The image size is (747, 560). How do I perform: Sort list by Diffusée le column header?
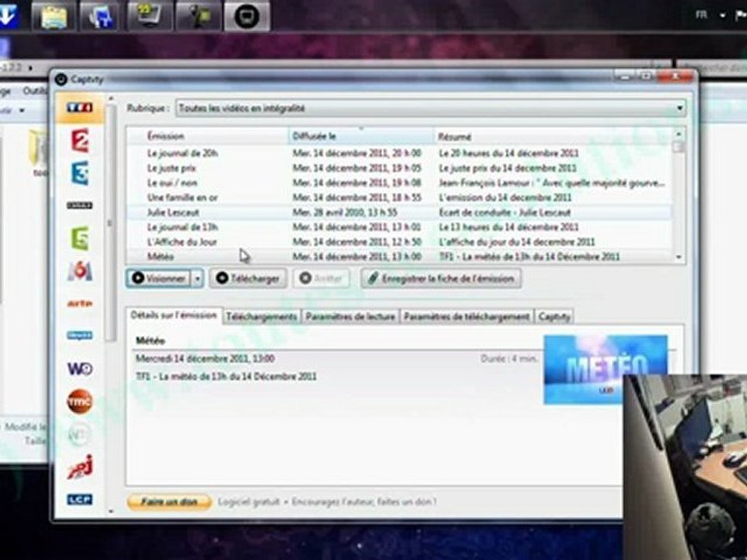tap(362, 136)
